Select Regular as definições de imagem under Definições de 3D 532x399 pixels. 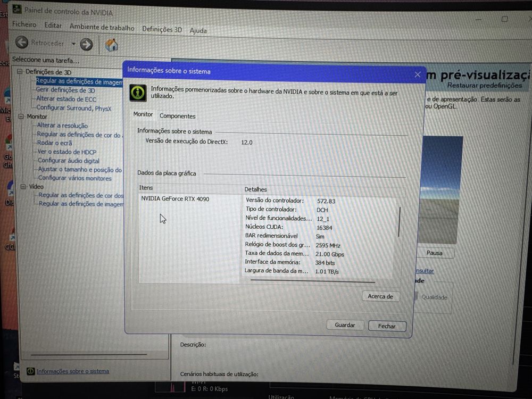pos(79,81)
